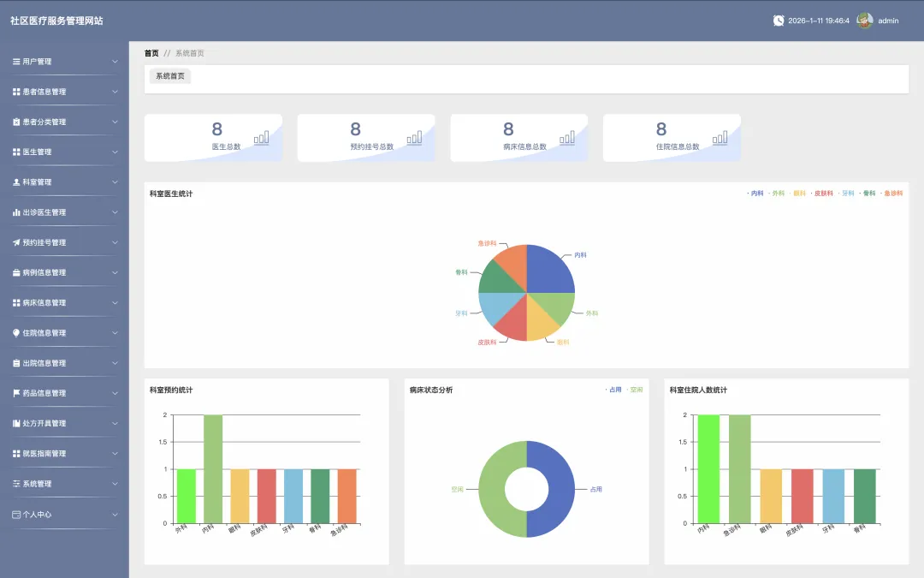Click the 处方开具管理 sidebar icon

(x=16, y=423)
